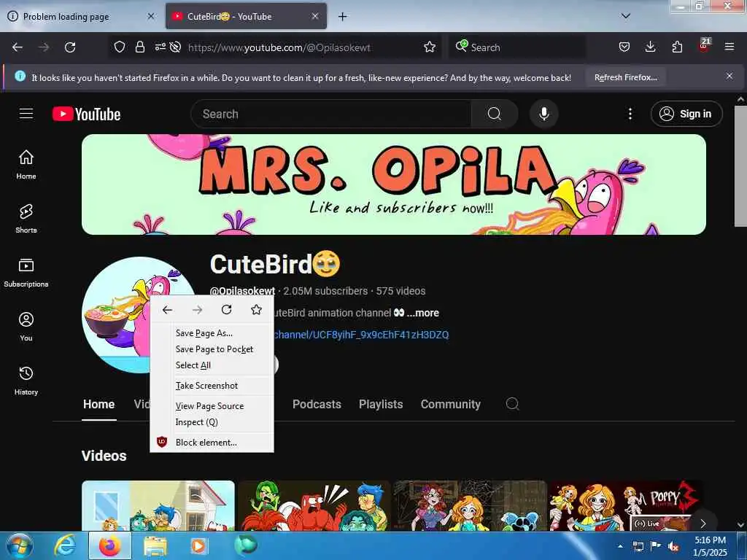Click the padlock site security icon
Screen dimensions: 747x560
tap(139, 47)
